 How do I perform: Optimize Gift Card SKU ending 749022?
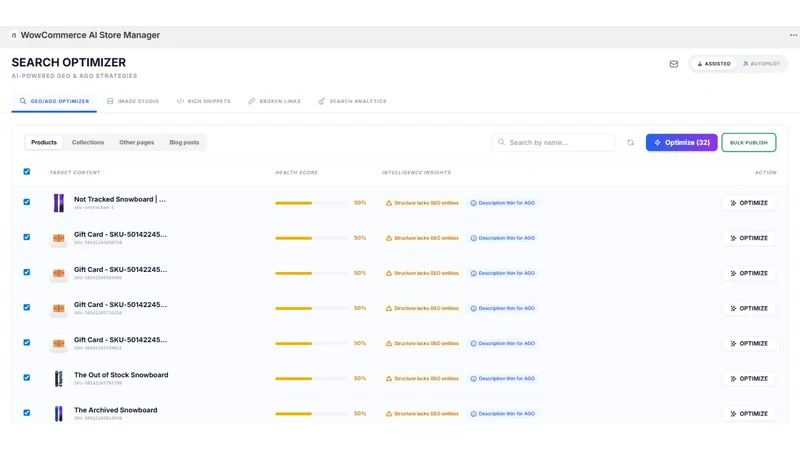[x=748, y=343]
